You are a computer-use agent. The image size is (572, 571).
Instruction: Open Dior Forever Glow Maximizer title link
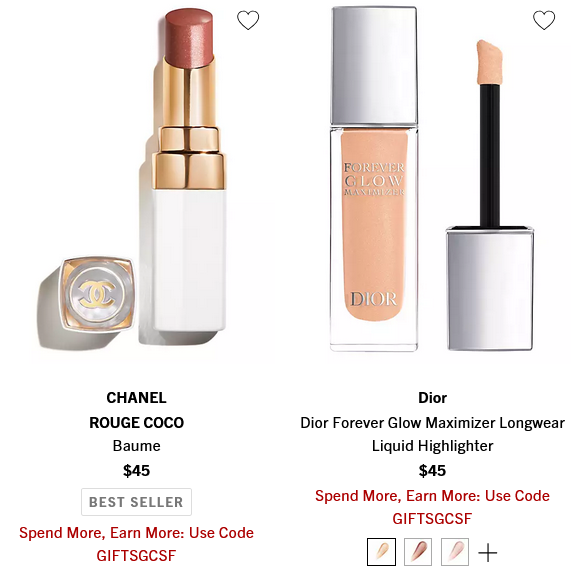click(432, 434)
